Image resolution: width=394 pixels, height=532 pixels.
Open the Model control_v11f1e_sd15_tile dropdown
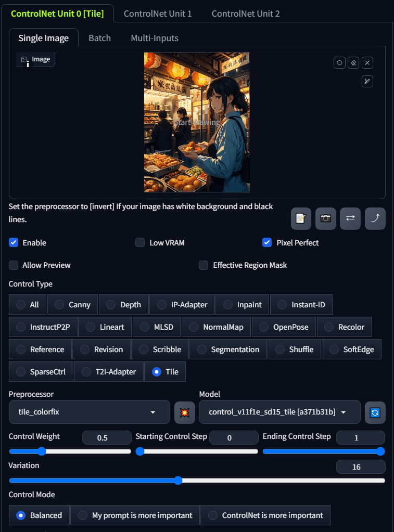coord(279,412)
